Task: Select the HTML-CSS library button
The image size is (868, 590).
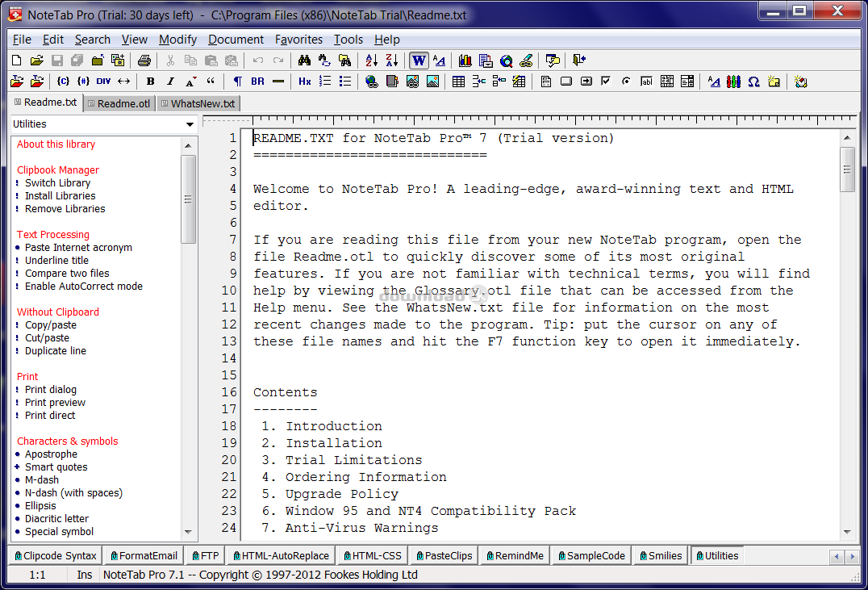Action: [x=373, y=555]
